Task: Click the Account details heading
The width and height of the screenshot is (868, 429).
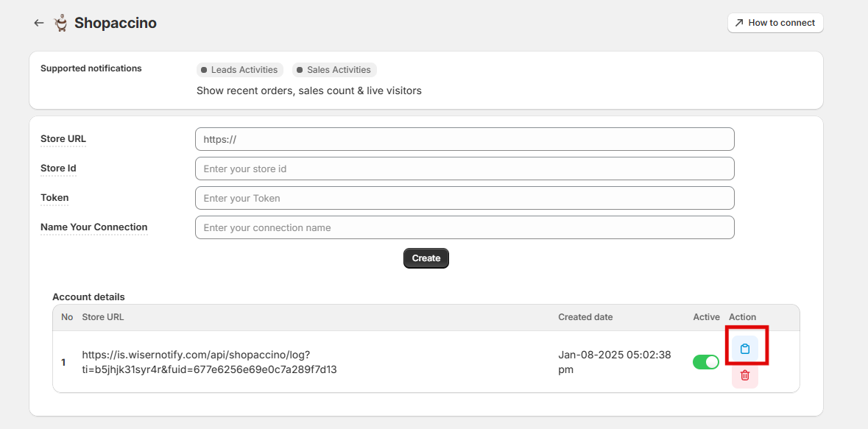Action: 88,297
